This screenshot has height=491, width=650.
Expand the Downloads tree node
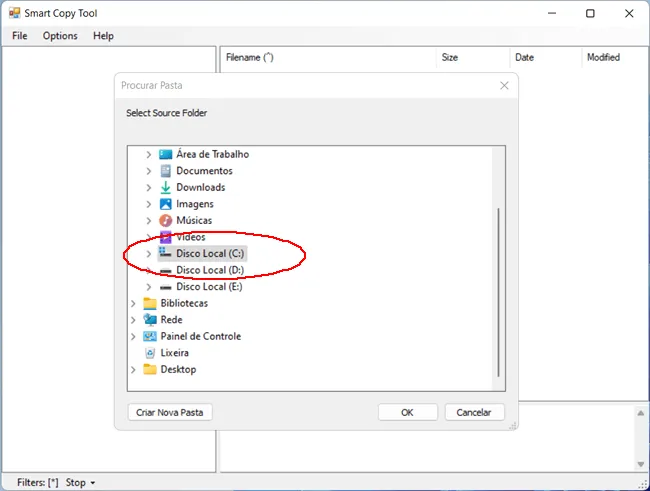pos(148,187)
